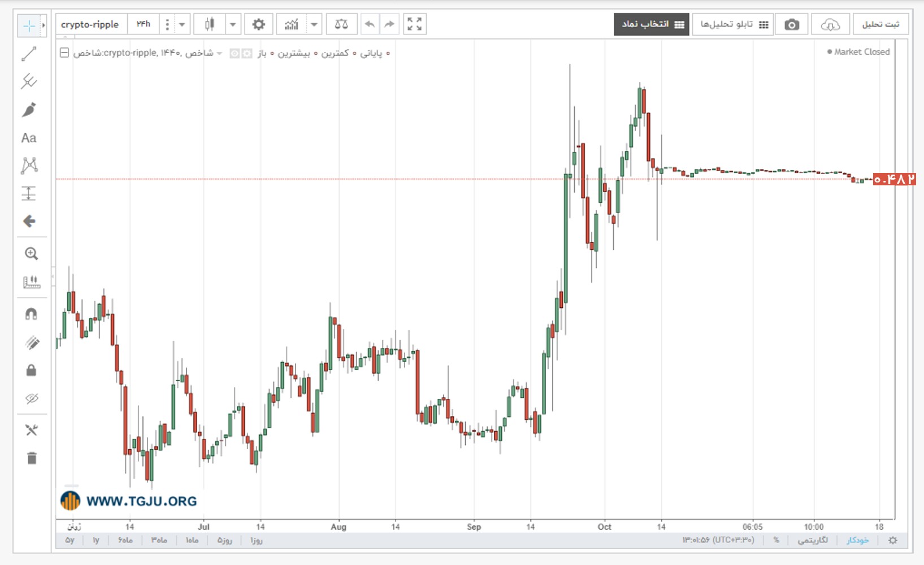
Task: Expand the chart style dropdown arrow
Action: point(233,24)
